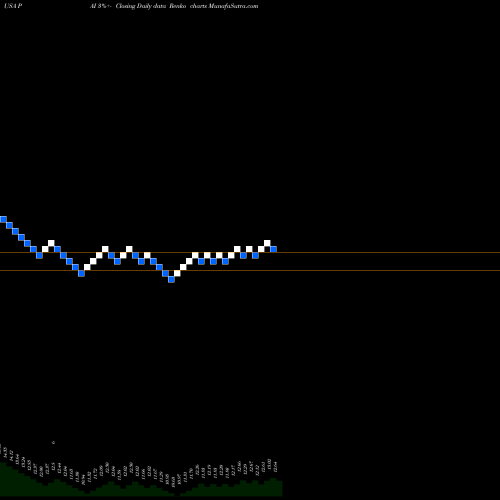Select the lowest blue brick on the chart
500x500 pixels.
tap(171, 279)
